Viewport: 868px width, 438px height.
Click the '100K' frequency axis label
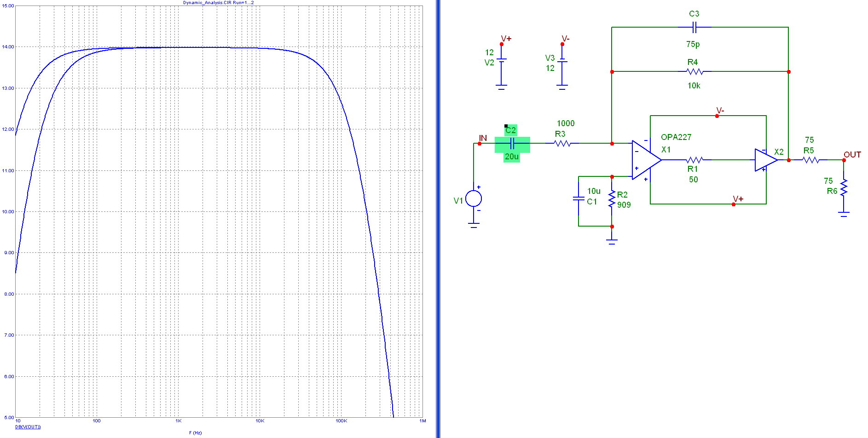coord(341,421)
